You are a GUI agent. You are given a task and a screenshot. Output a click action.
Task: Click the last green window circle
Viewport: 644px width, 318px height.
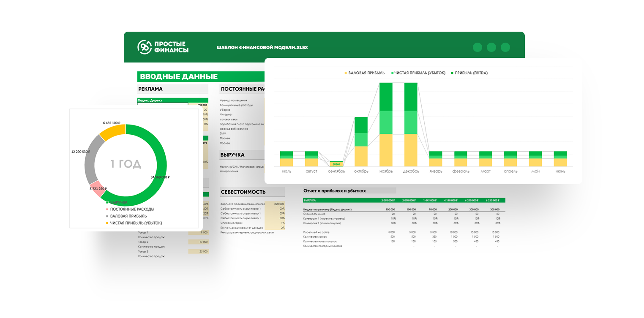tap(505, 47)
